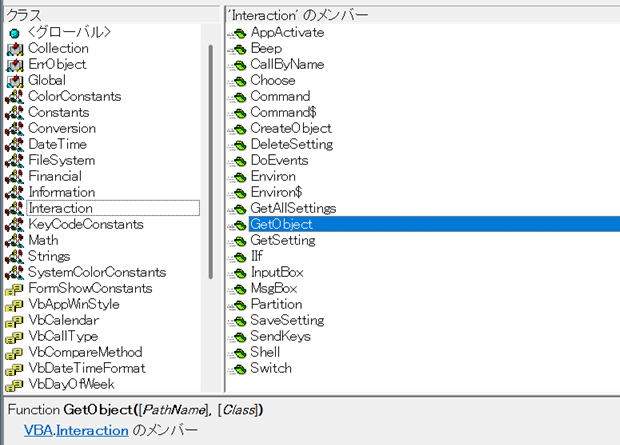Click the module icon next to DateTime
620x445 pixels.
[15, 145]
